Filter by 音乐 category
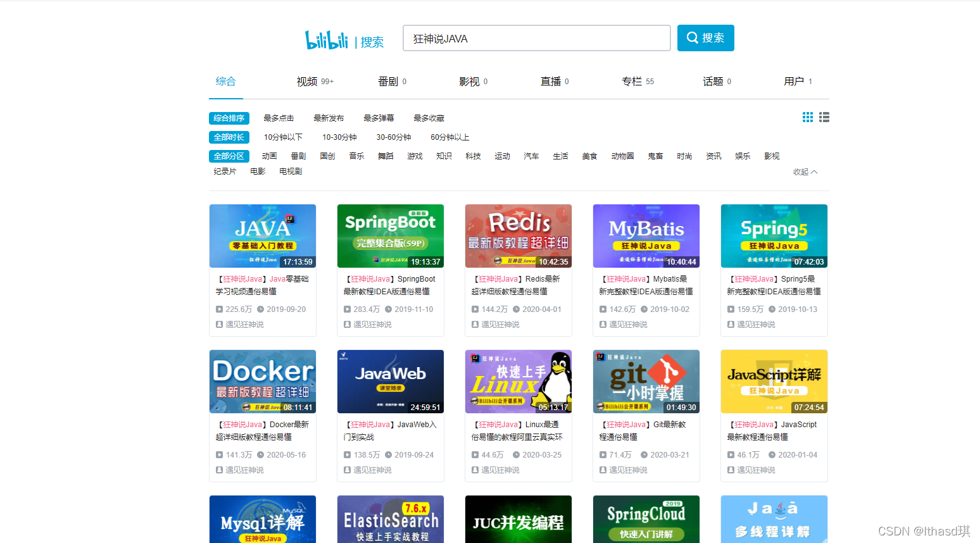Viewport: 980px width, 543px height. coord(356,156)
